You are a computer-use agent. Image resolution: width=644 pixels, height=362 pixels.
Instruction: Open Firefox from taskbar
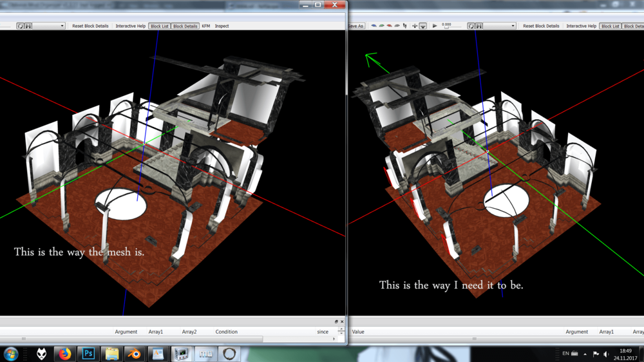click(65, 354)
